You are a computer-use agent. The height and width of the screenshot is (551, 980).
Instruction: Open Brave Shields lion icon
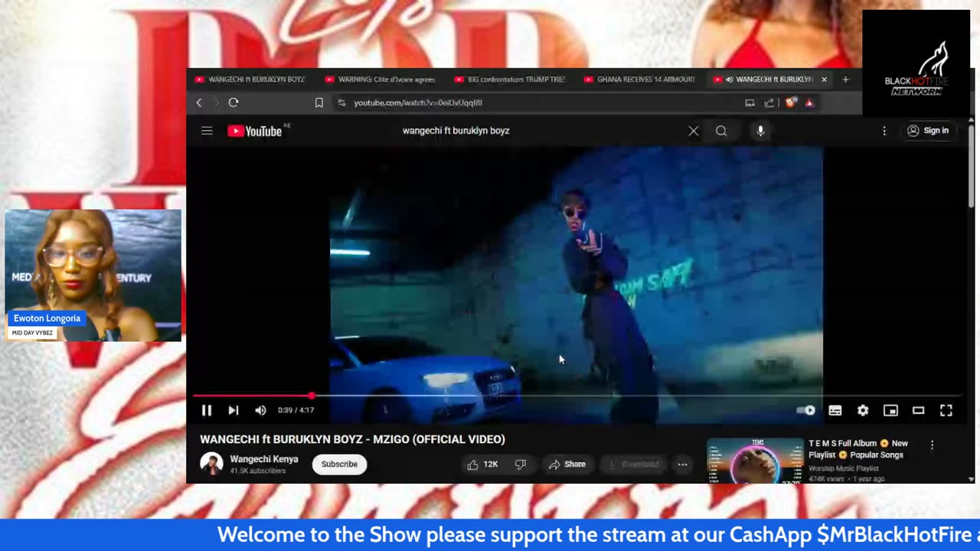pos(791,103)
